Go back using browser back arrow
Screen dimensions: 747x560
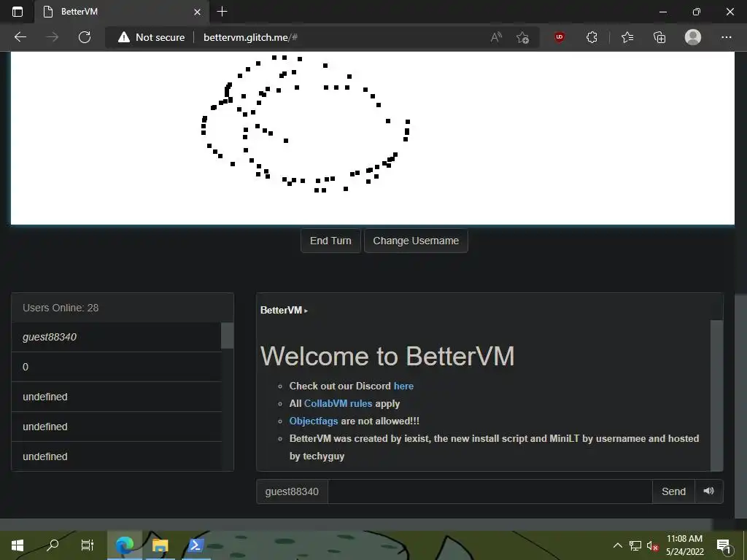click(20, 37)
